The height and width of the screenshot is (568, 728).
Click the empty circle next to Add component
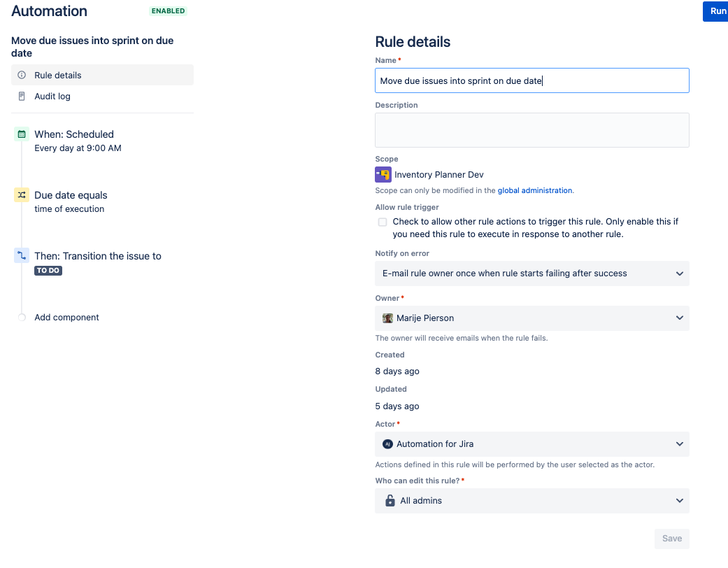22,317
